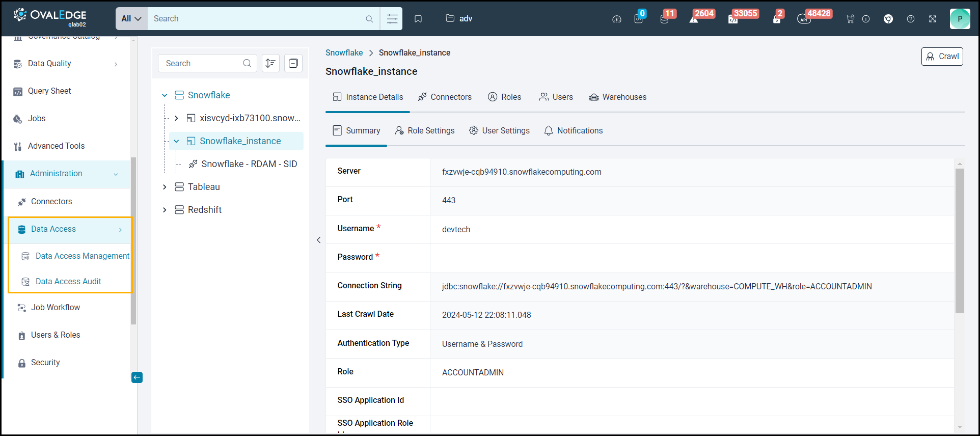This screenshot has height=436, width=980.
Task: Open the All search scope dropdown
Action: [131, 19]
